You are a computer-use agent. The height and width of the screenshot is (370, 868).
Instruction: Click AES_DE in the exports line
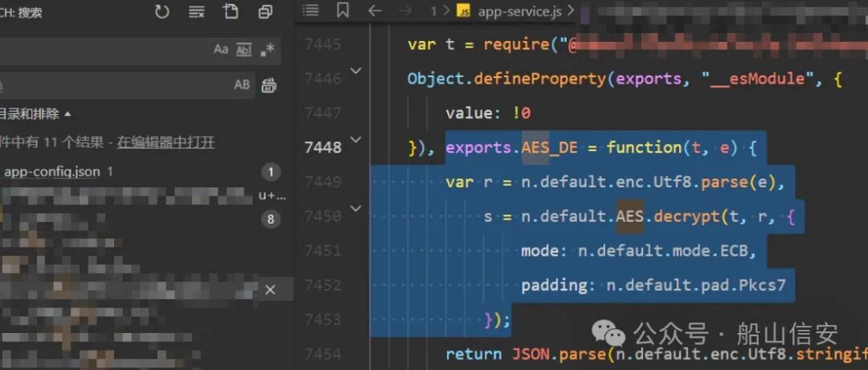click(550, 148)
